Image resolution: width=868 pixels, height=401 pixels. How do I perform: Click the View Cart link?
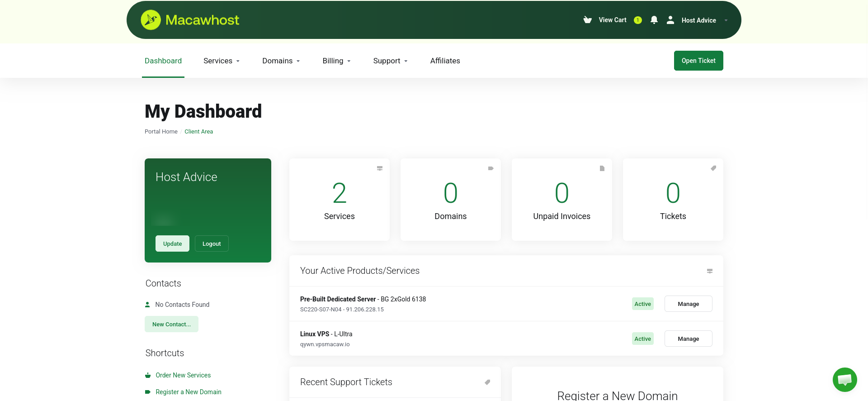tap(613, 20)
